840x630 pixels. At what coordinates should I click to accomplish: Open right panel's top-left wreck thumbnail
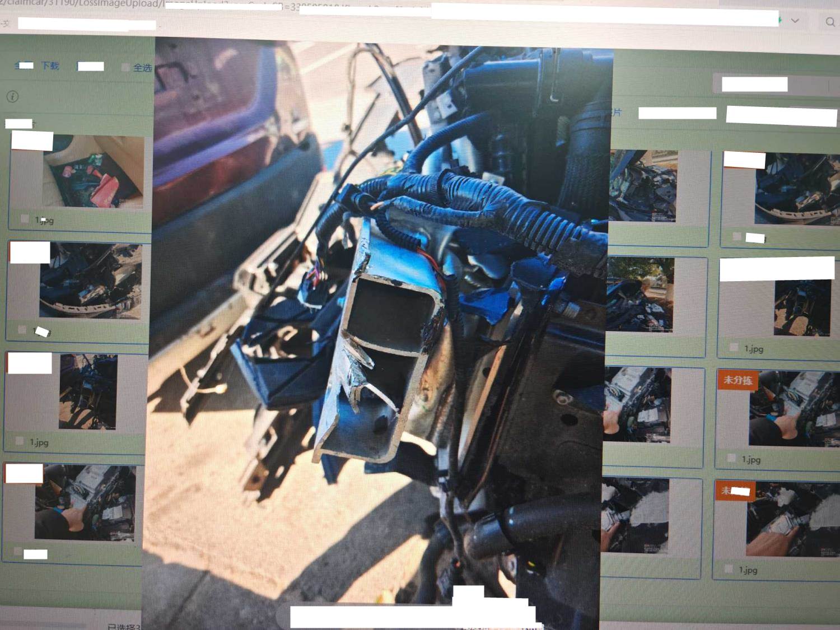(x=643, y=186)
